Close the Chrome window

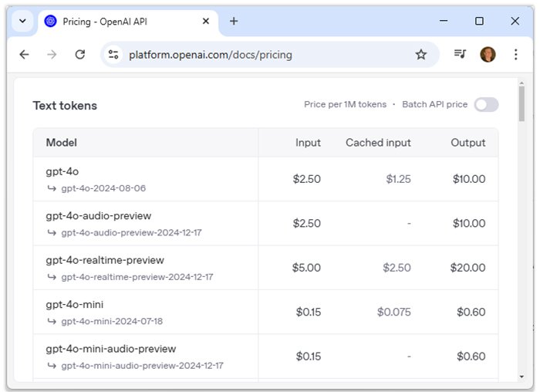[515, 21]
